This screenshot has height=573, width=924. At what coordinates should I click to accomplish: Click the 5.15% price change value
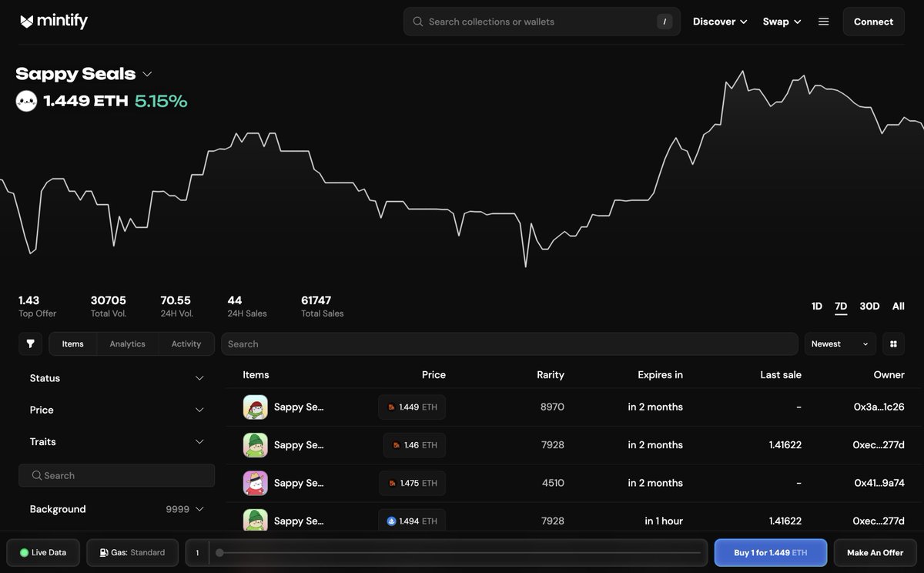[x=161, y=101]
